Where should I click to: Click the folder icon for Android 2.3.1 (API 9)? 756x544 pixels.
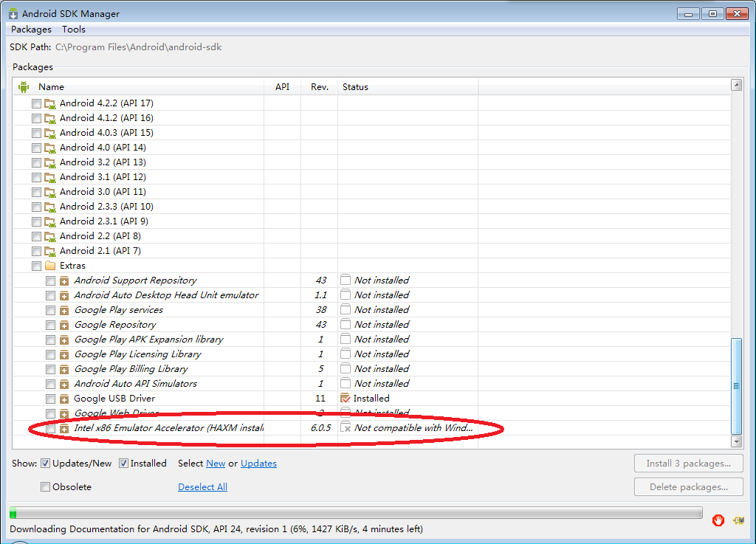tap(50, 221)
